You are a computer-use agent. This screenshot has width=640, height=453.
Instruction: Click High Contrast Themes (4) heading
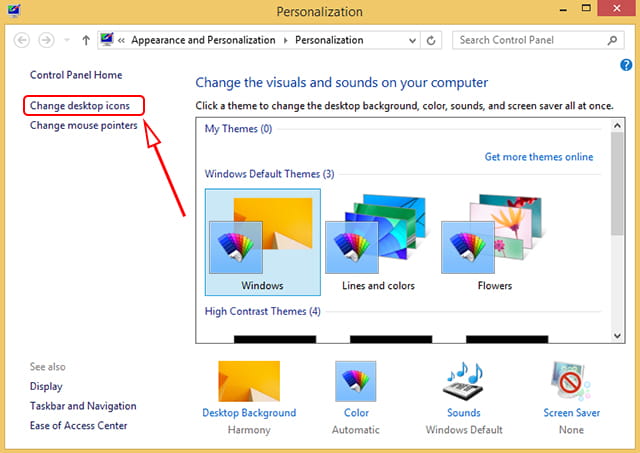click(x=262, y=311)
